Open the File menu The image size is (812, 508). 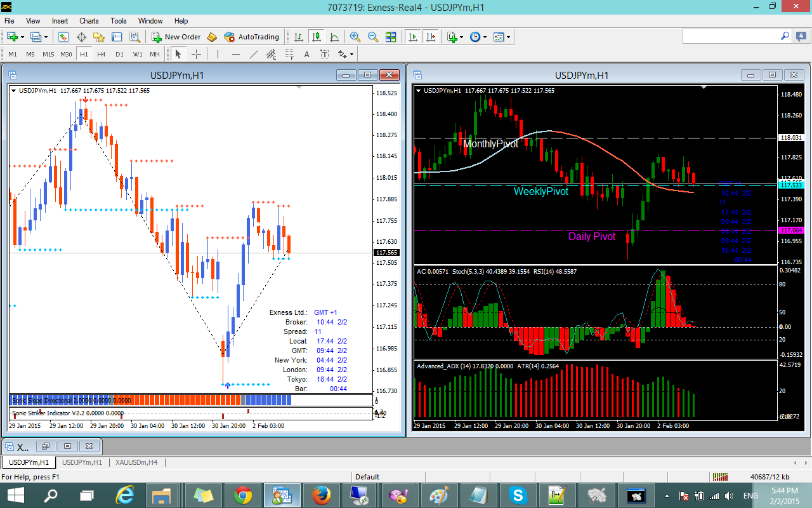click(x=10, y=21)
